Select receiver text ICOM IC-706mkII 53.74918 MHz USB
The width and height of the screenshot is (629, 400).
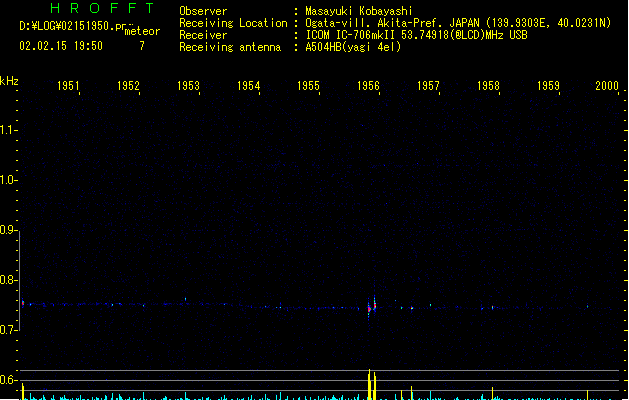[x=416, y=35]
